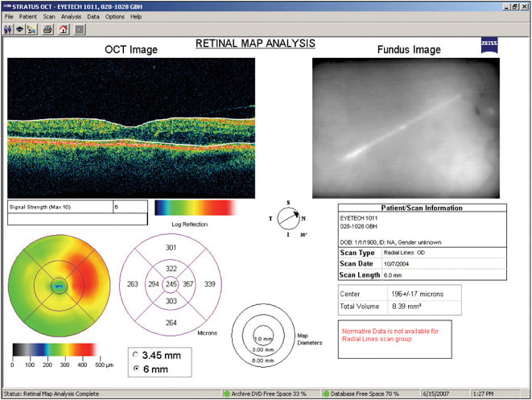The width and height of the screenshot is (532, 400).
Task: Open the Patient menu
Action: [x=28, y=17]
